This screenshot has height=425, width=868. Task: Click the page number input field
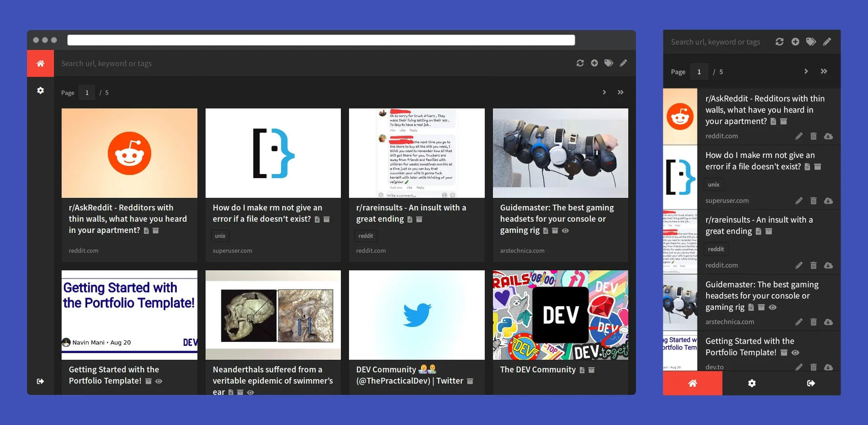coord(87,92)
